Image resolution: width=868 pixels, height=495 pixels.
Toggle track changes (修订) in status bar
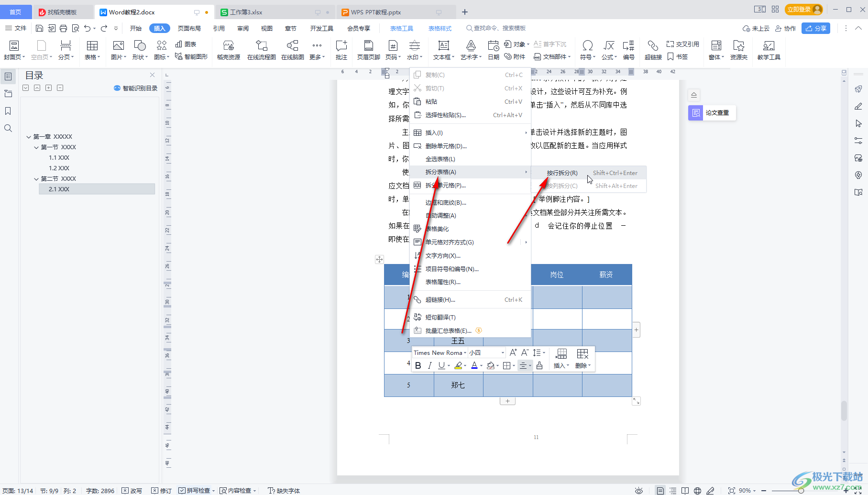coord(161,491)
